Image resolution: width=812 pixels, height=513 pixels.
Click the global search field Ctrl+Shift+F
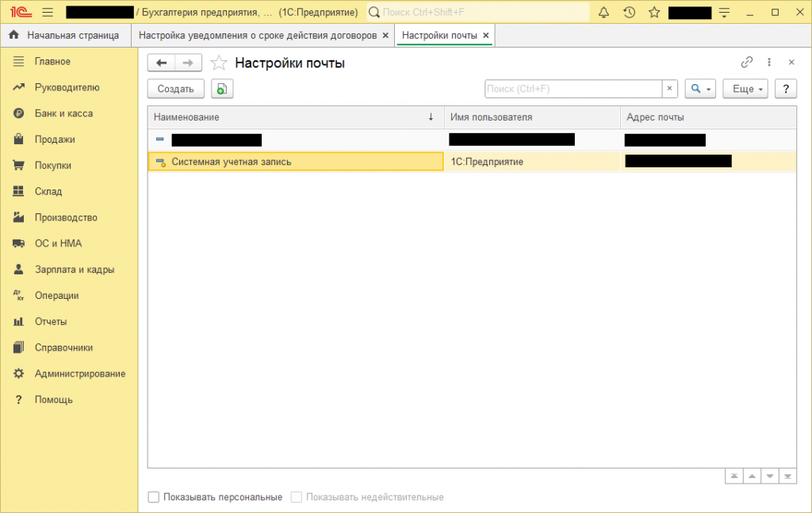pyautogui.click(x=478, y=12)
